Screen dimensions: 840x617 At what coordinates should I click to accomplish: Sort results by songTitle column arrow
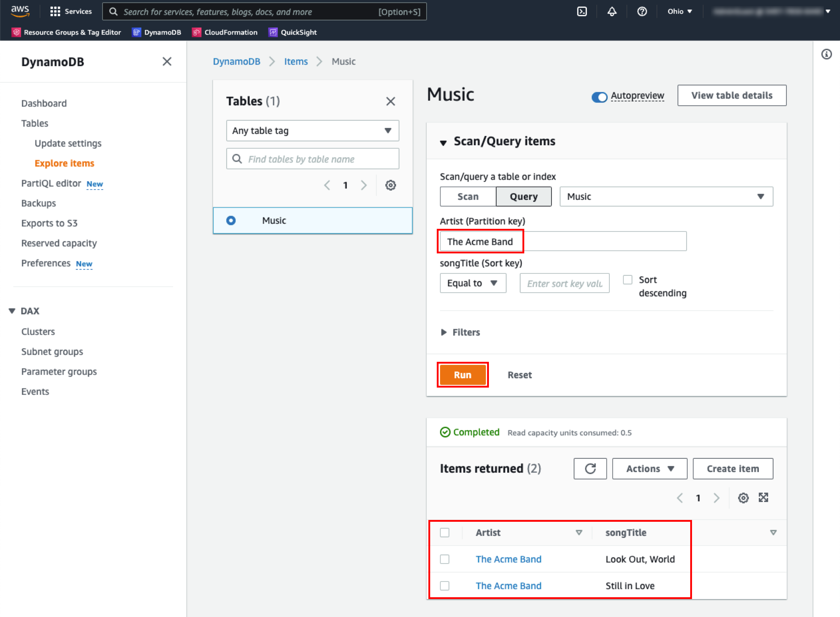773,533
